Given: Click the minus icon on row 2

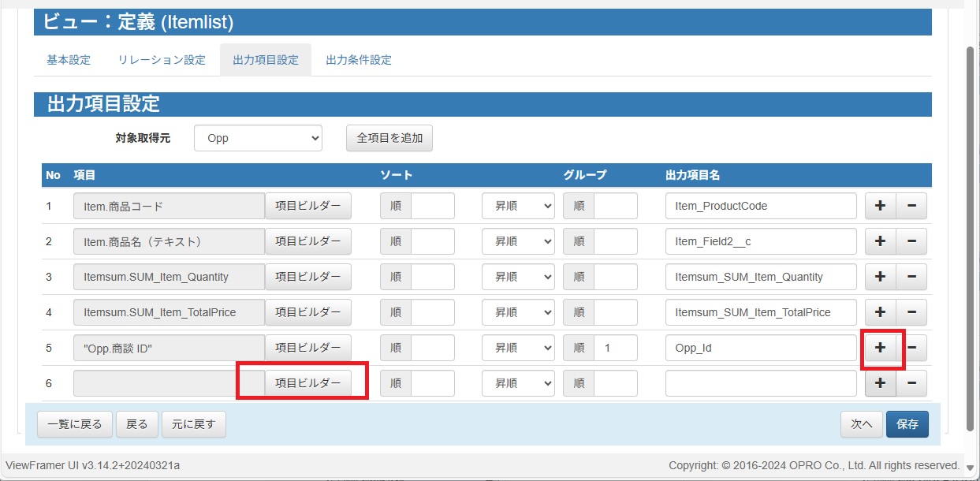Looking at the screenshot, I should (911, 241).
